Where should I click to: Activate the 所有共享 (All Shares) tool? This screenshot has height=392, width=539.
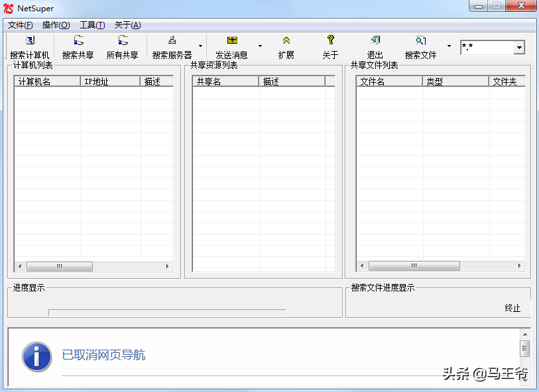[x=122, y=46]
